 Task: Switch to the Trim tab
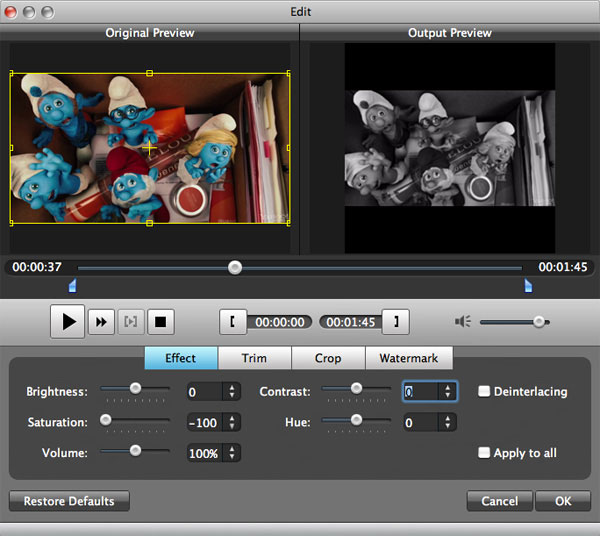(255, 358)
